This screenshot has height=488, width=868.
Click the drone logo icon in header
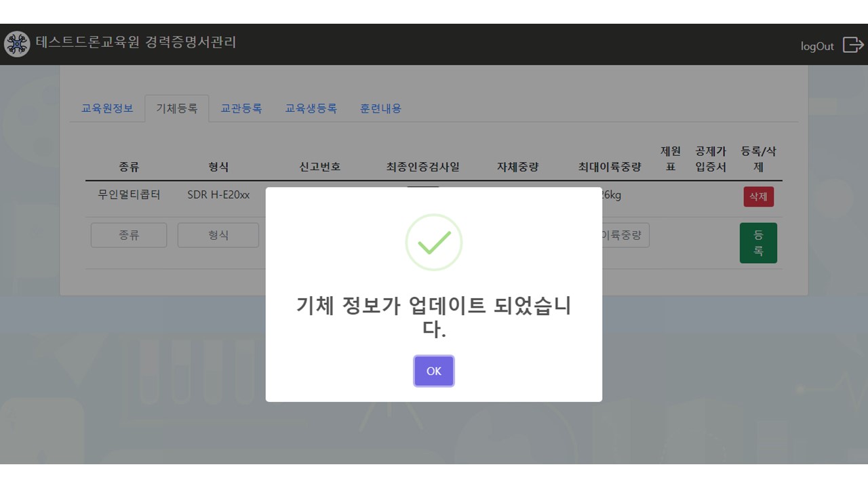point(17,44)
